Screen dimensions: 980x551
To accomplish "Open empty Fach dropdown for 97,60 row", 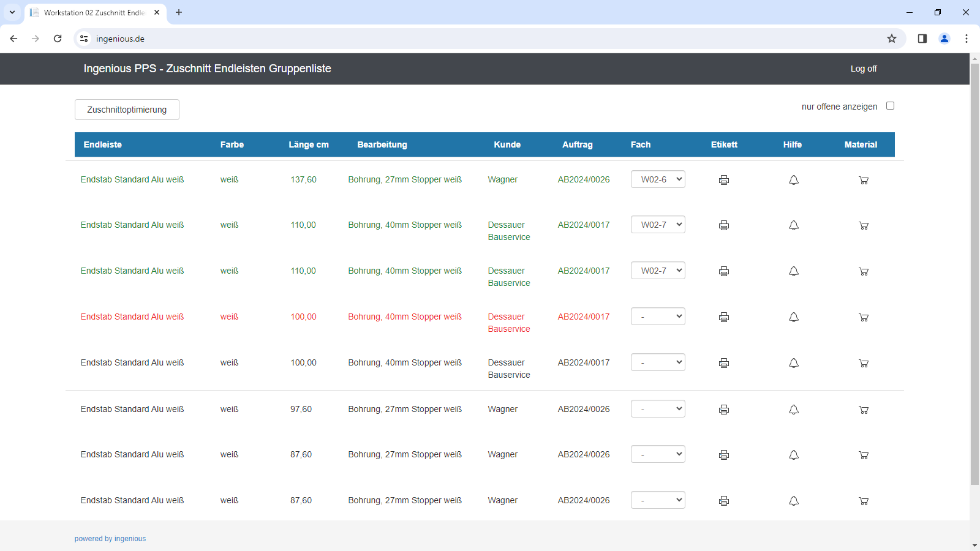I will pos(658,409).
